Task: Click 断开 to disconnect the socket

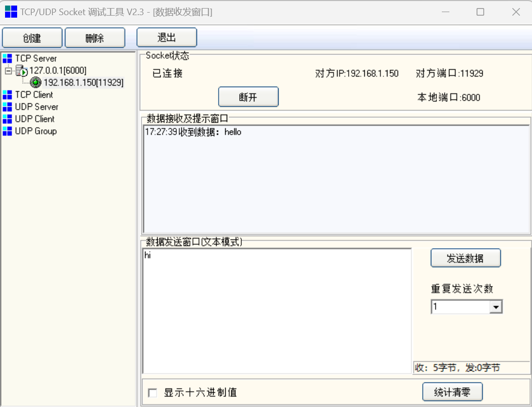Action: [x=248, y=97]
